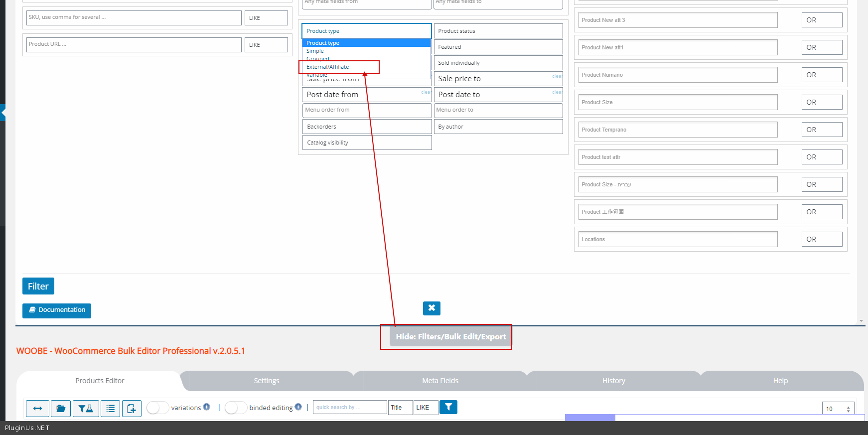The height and width of the screenshot is (435, 868).
Task: Open the Meta Fields tab
Action: [x=440, y=381]
